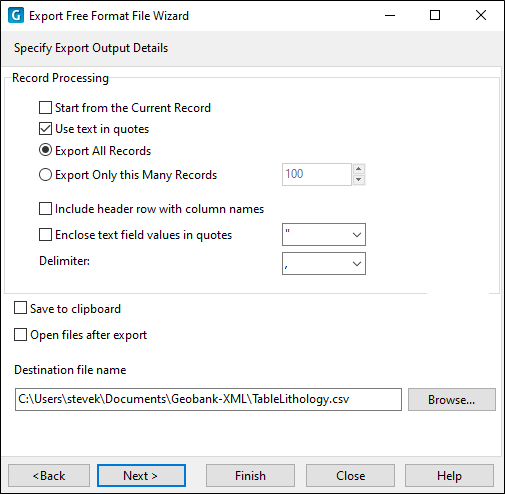Image resolution: width=505 pixels, height=494 pixels.
Task: Expand the Delimiter dropdown
Action: coord(324,264)
